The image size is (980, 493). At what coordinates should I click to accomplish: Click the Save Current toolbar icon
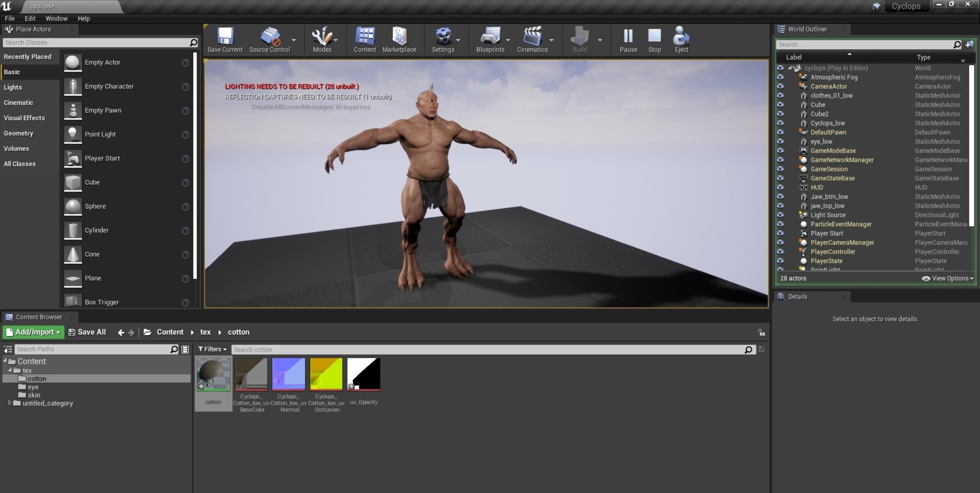[225, 40]
